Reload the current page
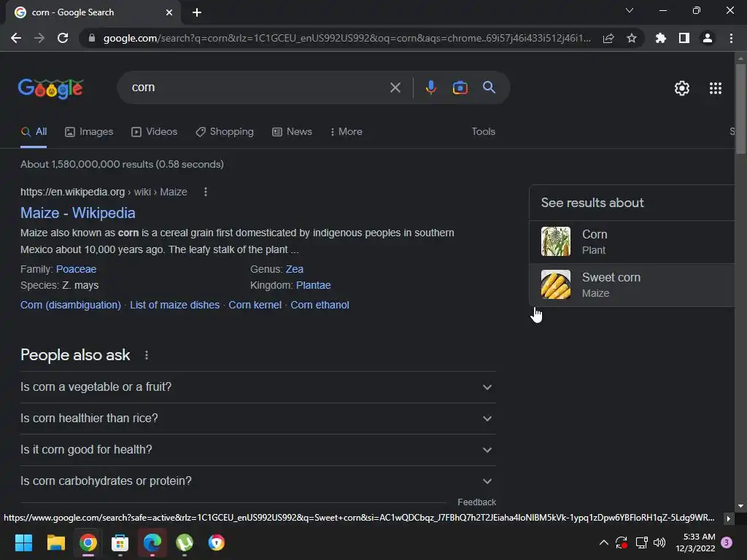 point(63,38)
